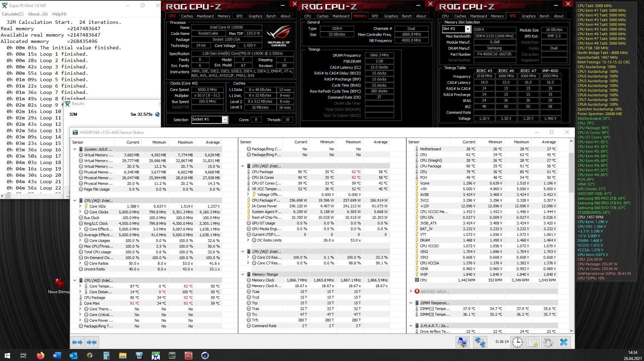Expand Core Clocks row
The image size is (644, 361).
pos(80,212)
